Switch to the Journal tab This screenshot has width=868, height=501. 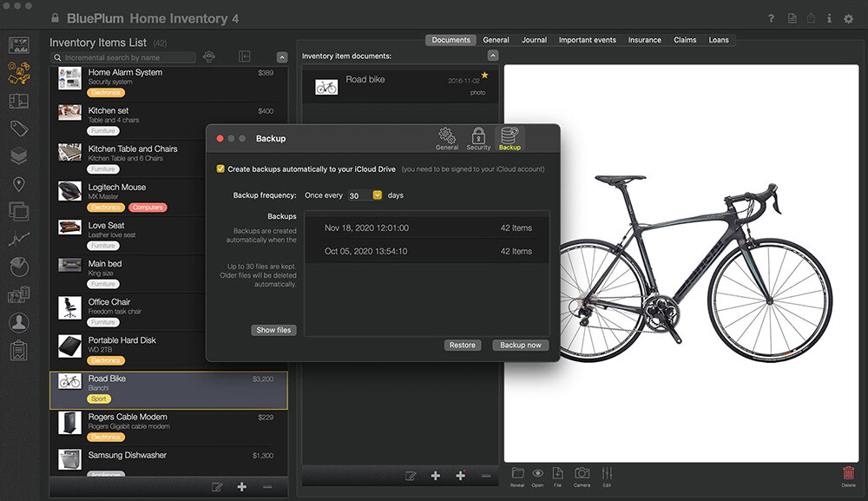pyautogui.click(x=534, y=40)
